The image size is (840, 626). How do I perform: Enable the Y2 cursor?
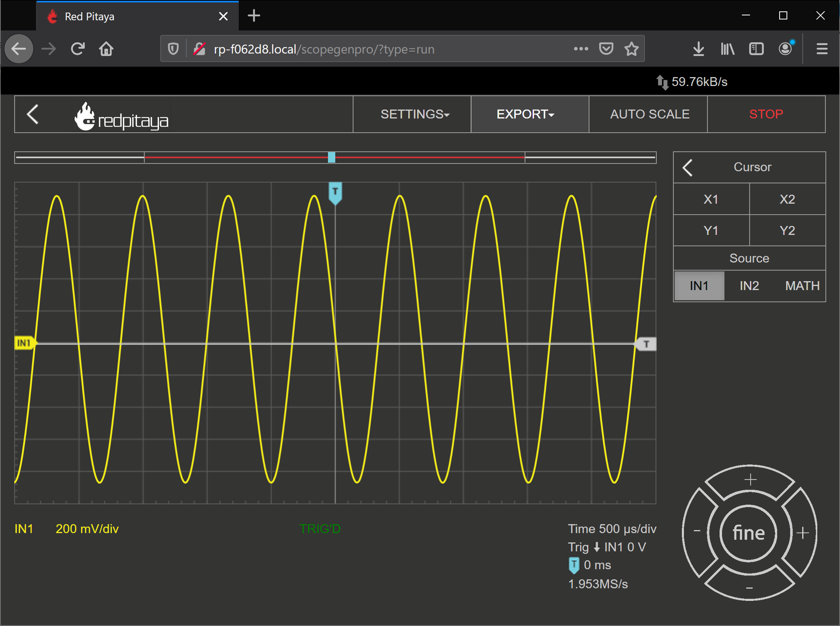[x=787, y=230]
